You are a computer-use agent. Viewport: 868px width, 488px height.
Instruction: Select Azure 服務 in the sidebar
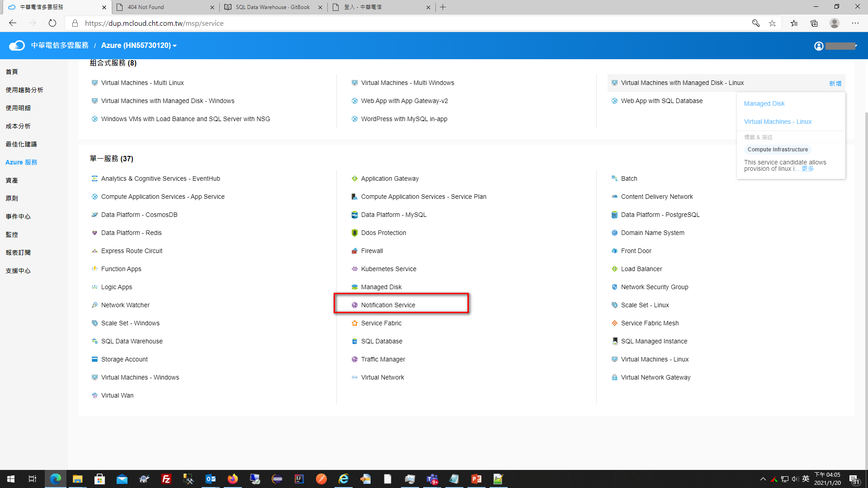[x=21, y=162]
